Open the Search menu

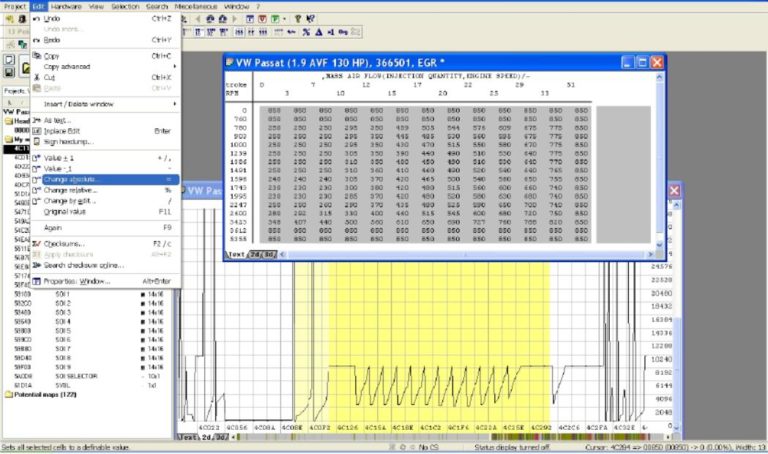157,6
